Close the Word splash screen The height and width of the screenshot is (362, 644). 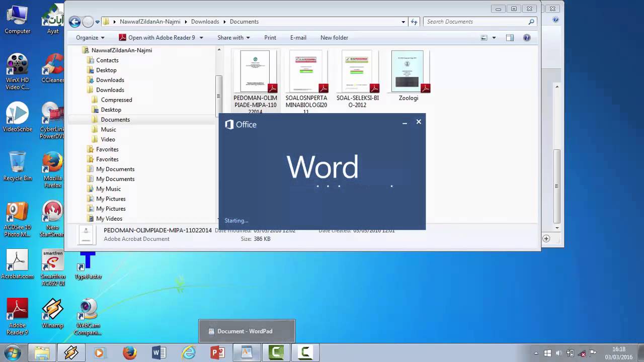click(419, 122)
